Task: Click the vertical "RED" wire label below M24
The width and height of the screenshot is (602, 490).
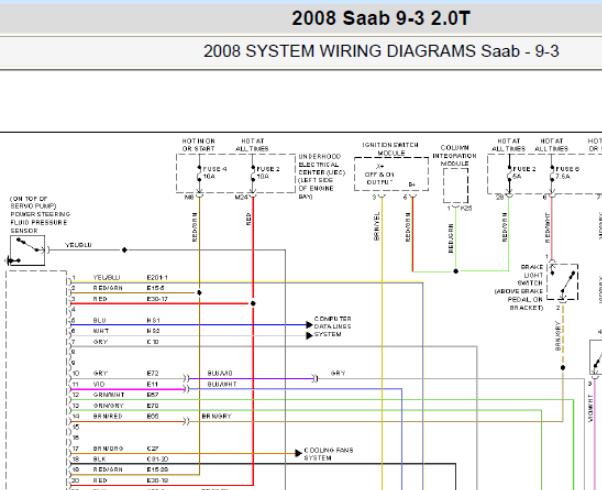Action: [x=249, y=219]
